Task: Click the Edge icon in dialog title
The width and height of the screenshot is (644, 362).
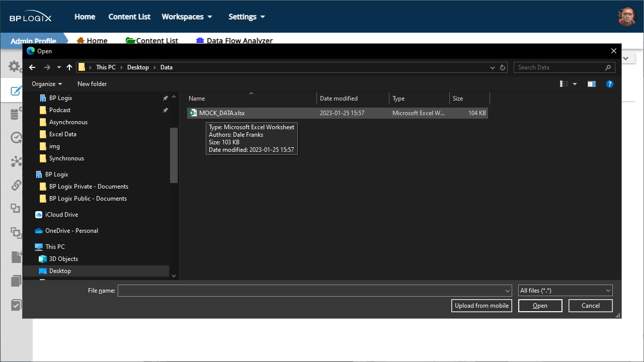Action: point(31,51)
